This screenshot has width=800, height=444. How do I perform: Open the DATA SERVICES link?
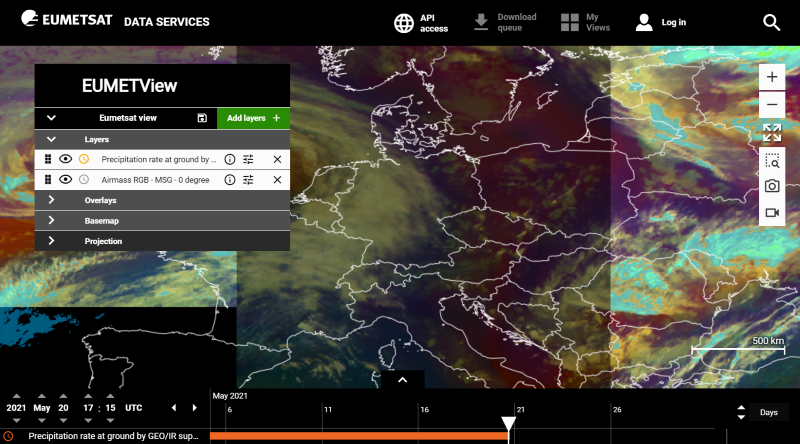click(167, 22)
